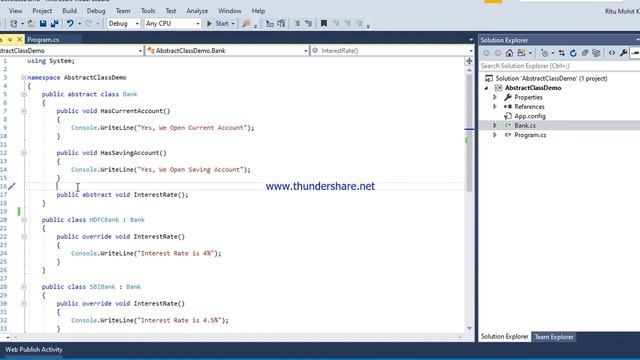Click the screwdriver quick actions icon on line 16
640x360 pixels.
tap(11, 187)
